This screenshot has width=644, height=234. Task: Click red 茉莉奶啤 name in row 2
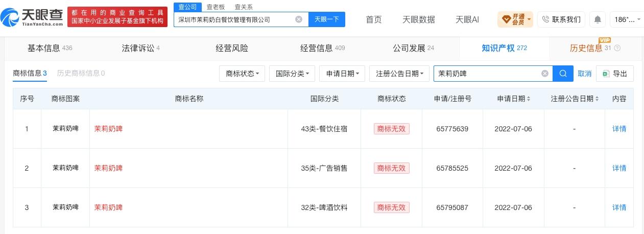[108, 168]
